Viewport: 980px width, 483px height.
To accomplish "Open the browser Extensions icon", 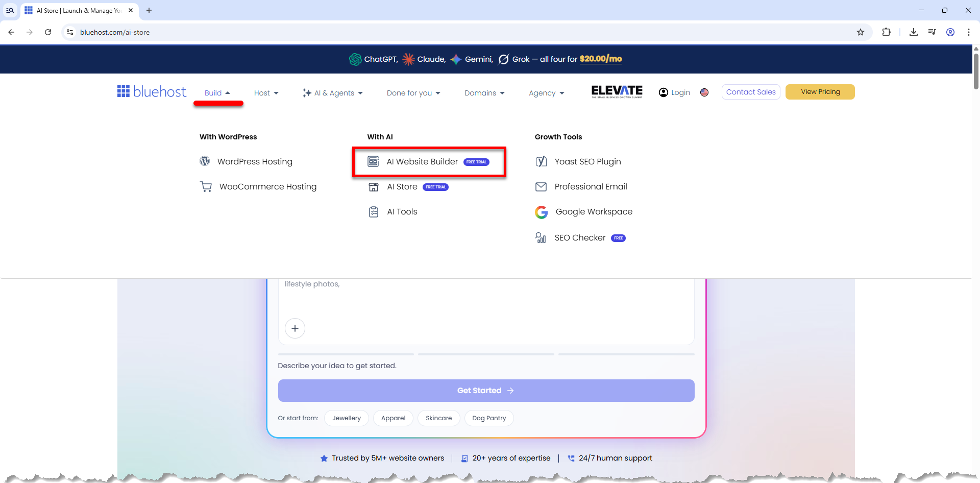I will [x=886, y=32].
